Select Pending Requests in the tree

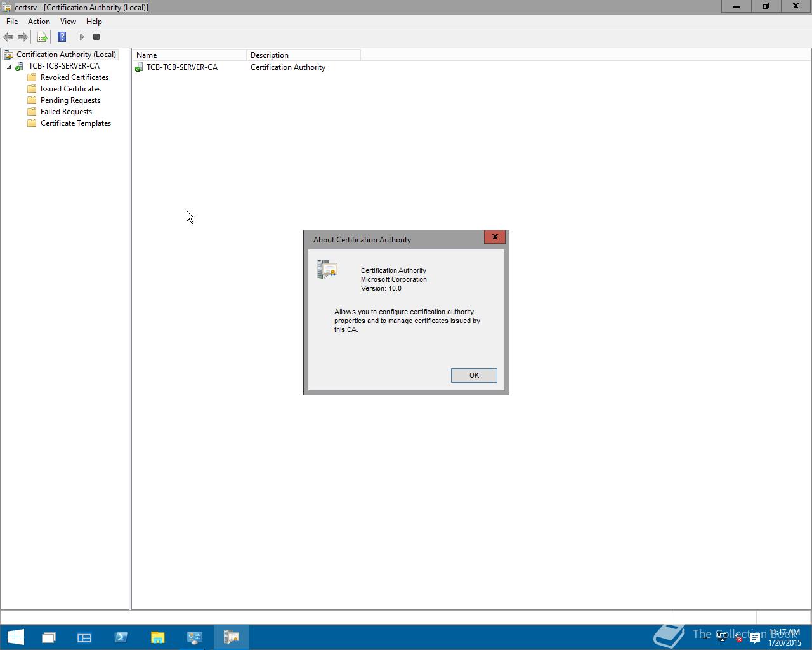[x=70, y=100]
